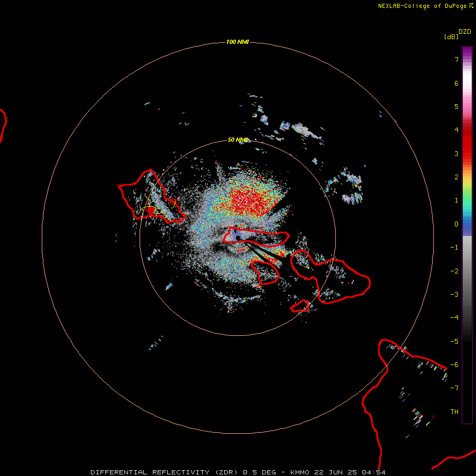The width and height of the screenshot is (476, 476).
Task: Click the red section of the color bar
Action: [x=467, y=143]
